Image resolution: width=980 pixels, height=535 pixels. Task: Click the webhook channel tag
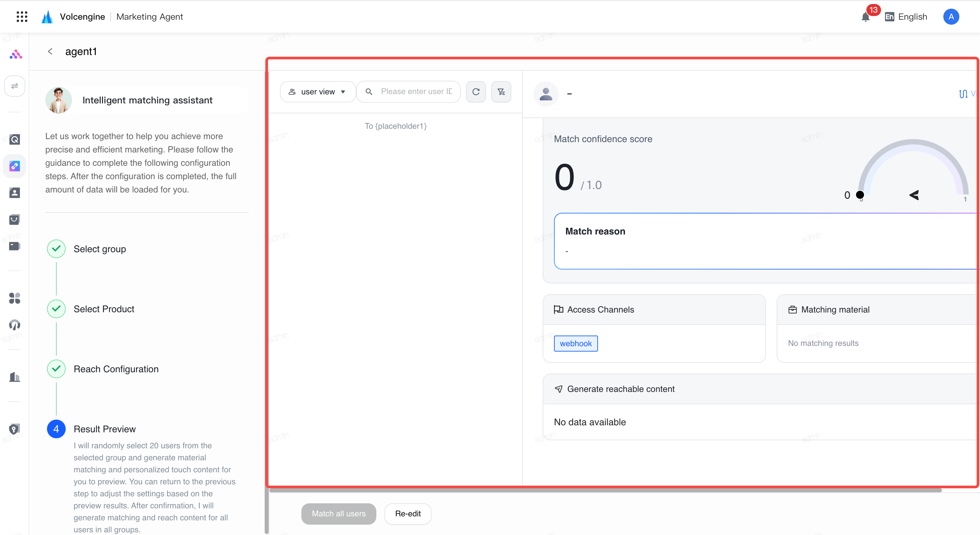pyautogui.click(x=576, y=344)
